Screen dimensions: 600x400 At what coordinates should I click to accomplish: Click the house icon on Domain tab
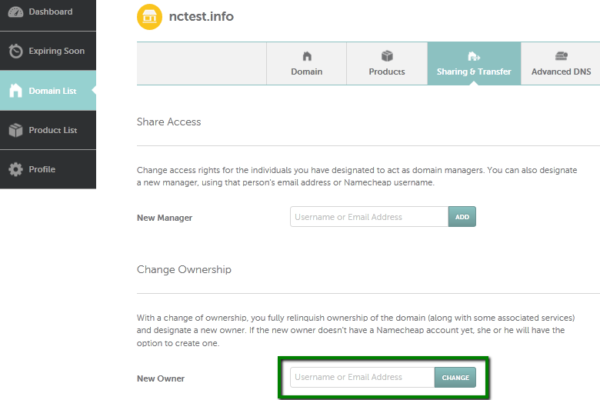pos(307,56)
